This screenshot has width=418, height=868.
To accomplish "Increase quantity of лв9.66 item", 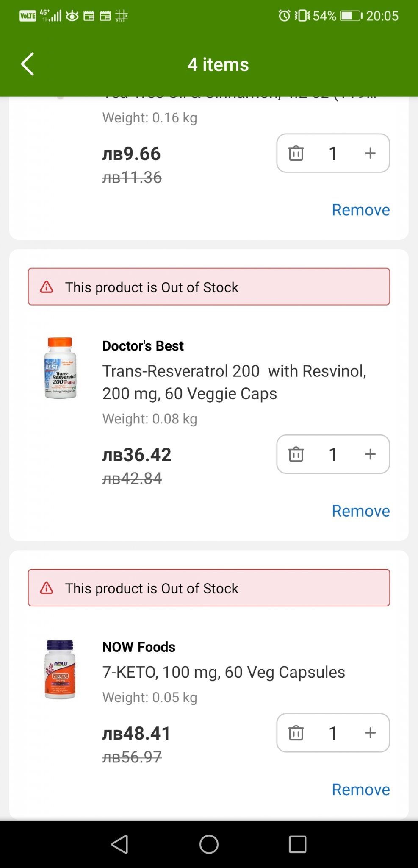I will [x=370, y=153].
